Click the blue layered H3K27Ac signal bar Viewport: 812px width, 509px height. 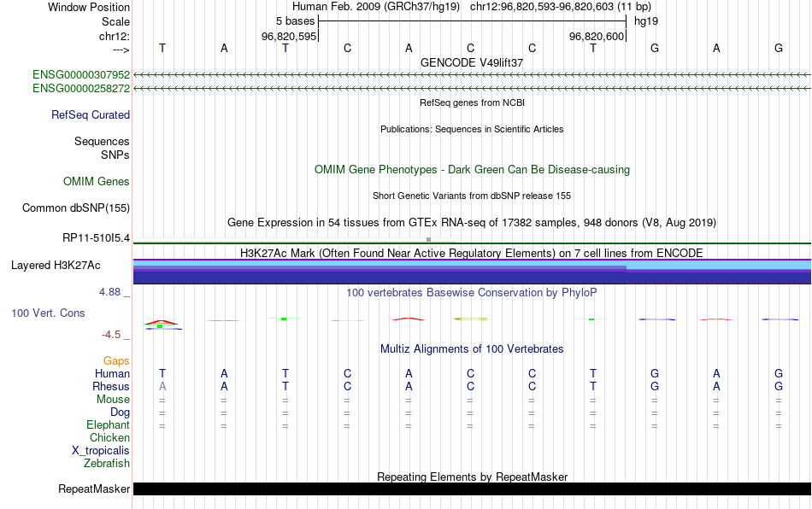pos(472,272)
